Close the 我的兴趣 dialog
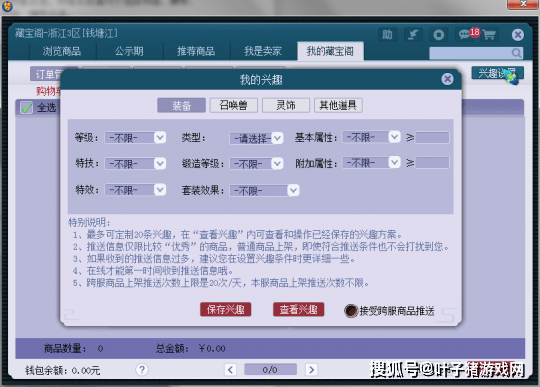Screen dimensions: 540x387 (447, 79)
